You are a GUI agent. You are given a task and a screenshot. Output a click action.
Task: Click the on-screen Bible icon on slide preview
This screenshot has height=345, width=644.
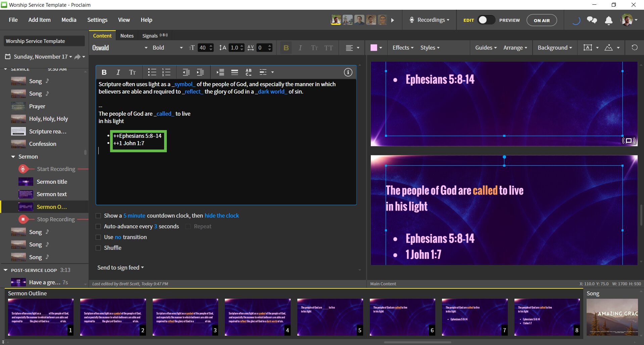point(629,140)
